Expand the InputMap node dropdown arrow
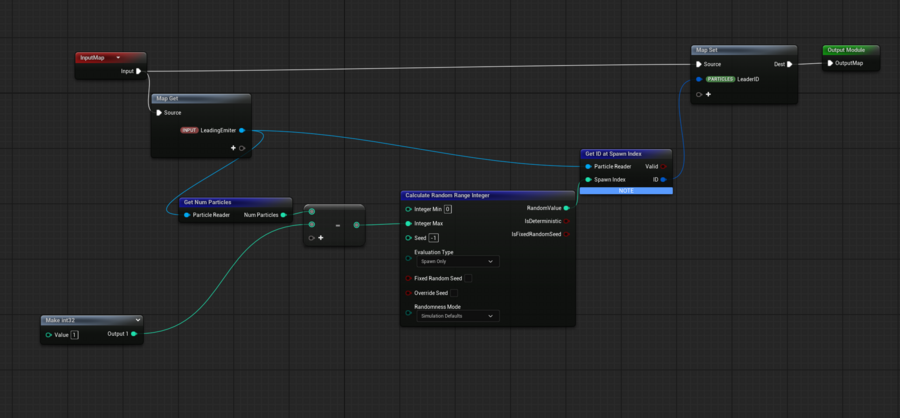Screen dimensions: 900x418 (118, 58)
